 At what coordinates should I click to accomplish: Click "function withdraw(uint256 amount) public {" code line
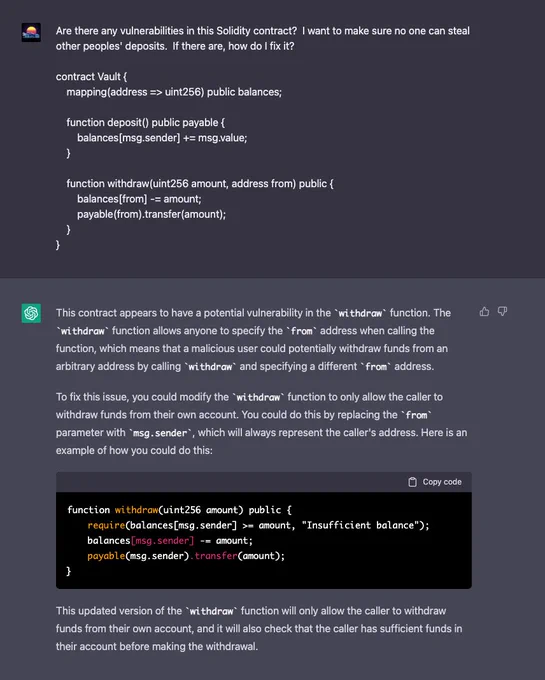point(179,510)
